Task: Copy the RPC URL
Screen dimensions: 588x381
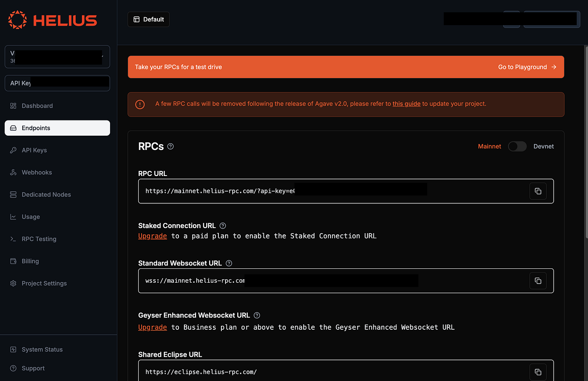Action: click(x=538, y=191)
